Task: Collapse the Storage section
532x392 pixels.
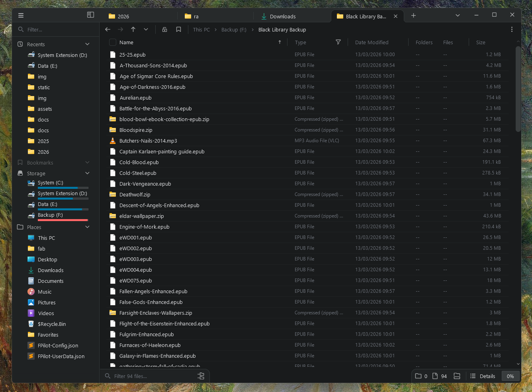Action: [x=87, y=173]
